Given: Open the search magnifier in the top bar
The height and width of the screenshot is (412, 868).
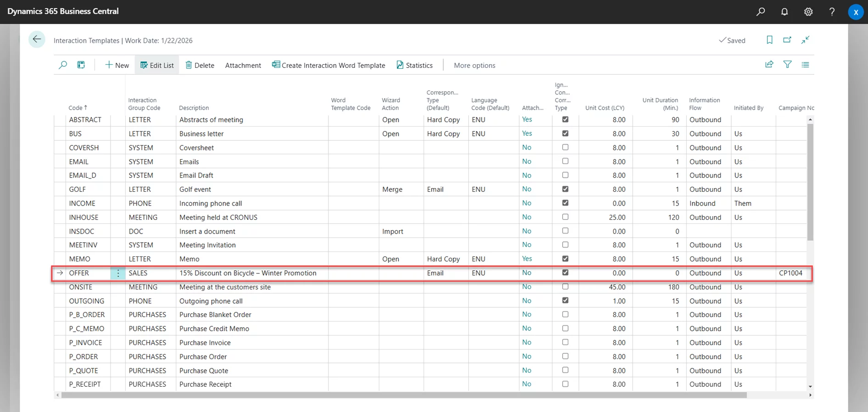Looking at the screenshot, I should click(x=761, y=12).
